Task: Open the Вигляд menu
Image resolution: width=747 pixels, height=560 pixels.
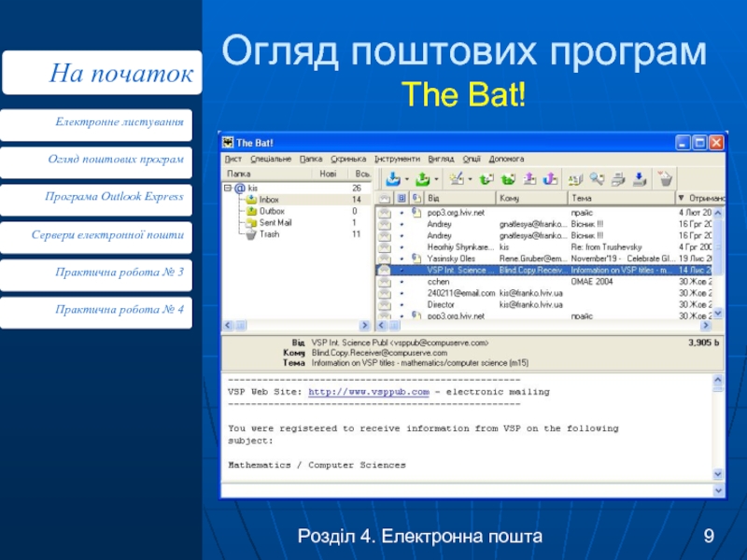Action: pos(441,159)
